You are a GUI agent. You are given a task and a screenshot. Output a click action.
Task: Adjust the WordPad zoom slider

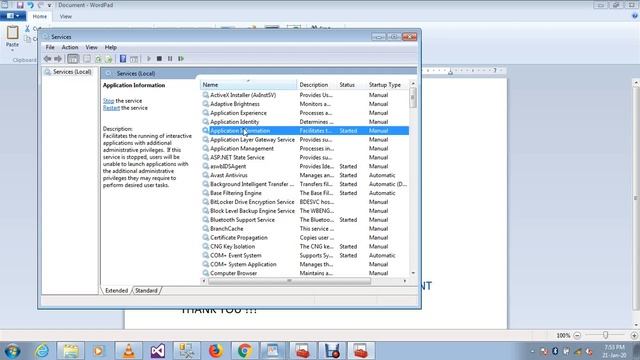tap(605, 335)
